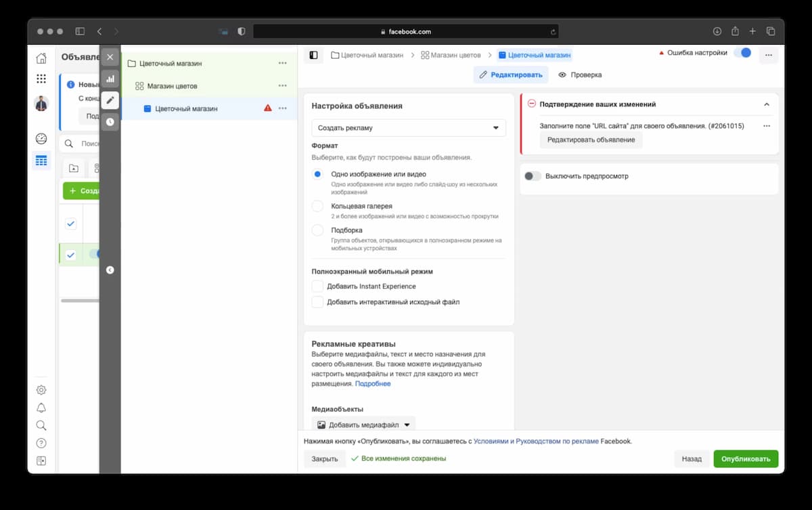Open the history clock icon in floating toolbar
Viewport: 812px width, 510px height.
110,122
